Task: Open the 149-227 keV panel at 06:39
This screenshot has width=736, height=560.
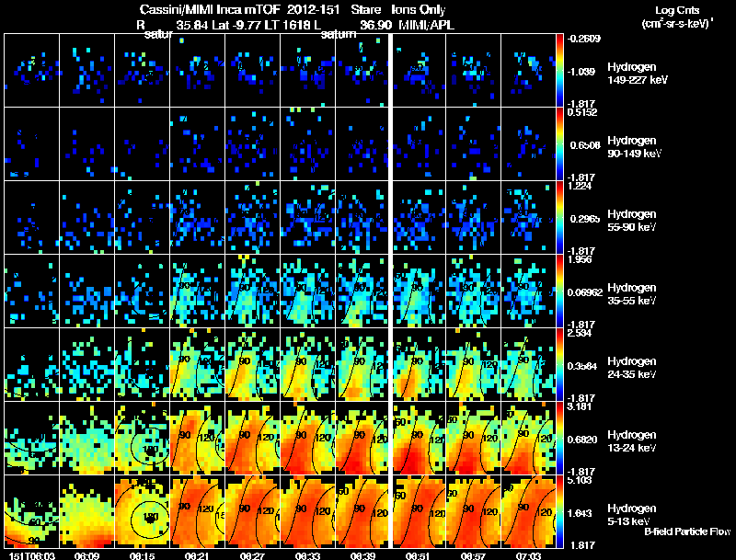Action: (362, 71)
